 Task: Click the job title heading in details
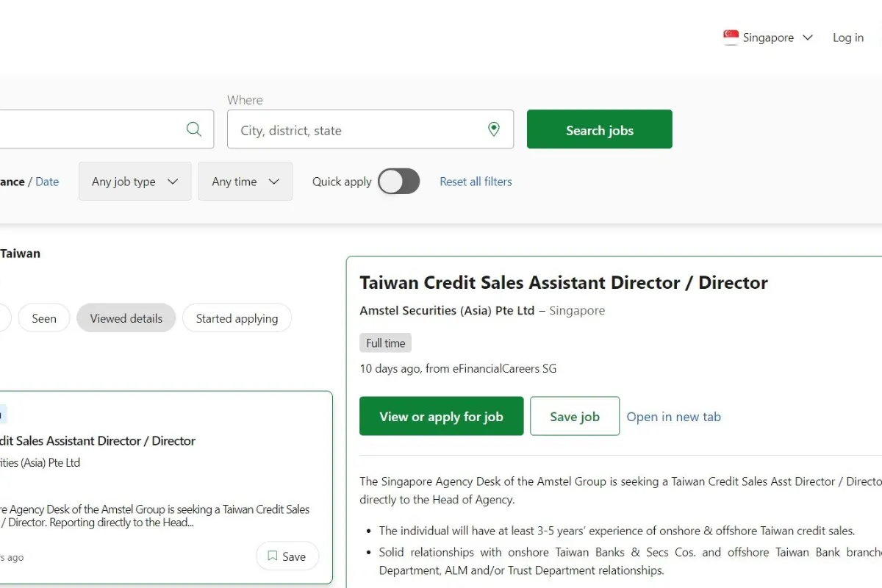[564, 283]
